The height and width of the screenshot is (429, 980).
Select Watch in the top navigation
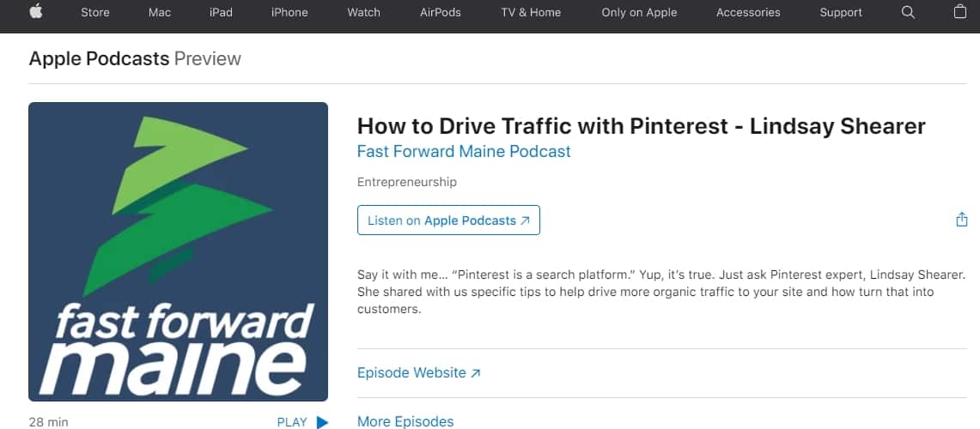pos(363,12)
